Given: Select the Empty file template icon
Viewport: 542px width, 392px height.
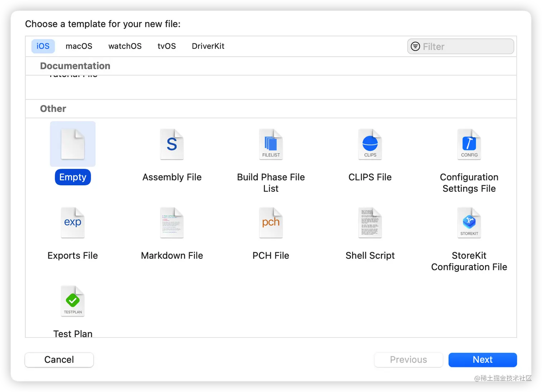Looking at the screenshot, I should [x=73, y=144].
